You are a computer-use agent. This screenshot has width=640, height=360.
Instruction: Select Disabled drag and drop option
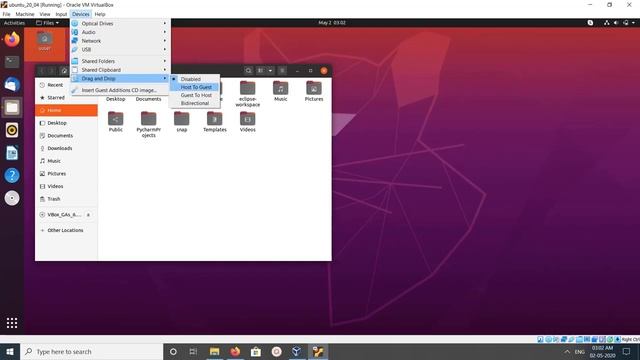coord(195,79)
